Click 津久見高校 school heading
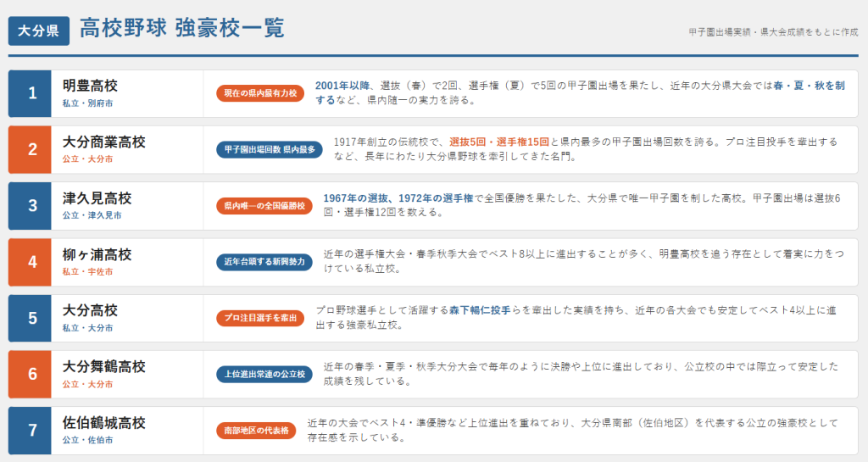The height and width of the screenshot is (462, 868). (x=97, y=198)
